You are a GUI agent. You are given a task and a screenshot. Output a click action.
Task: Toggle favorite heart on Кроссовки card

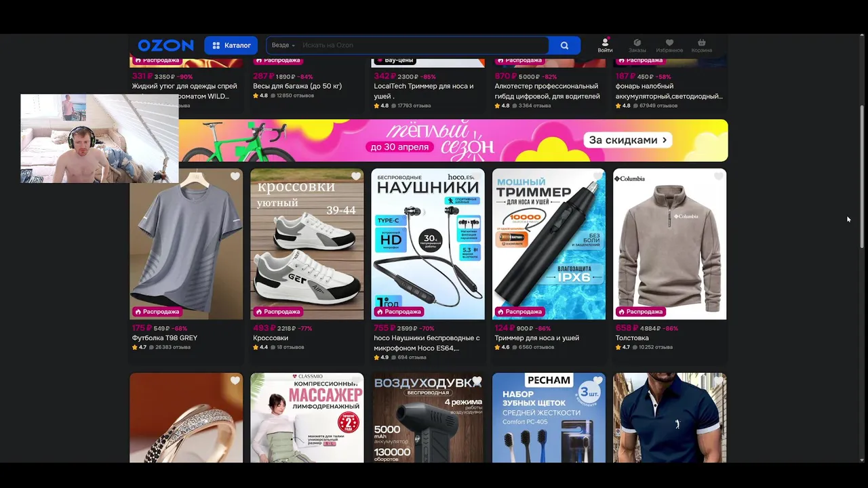[x=355, y=176]
